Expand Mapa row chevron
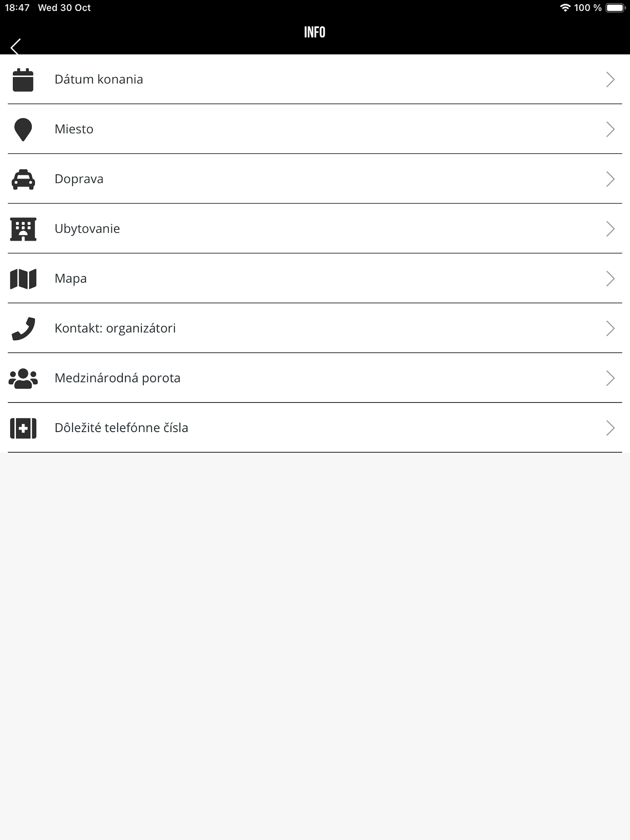Viewport: 630px width, 840px height. [x=610, y=279]
